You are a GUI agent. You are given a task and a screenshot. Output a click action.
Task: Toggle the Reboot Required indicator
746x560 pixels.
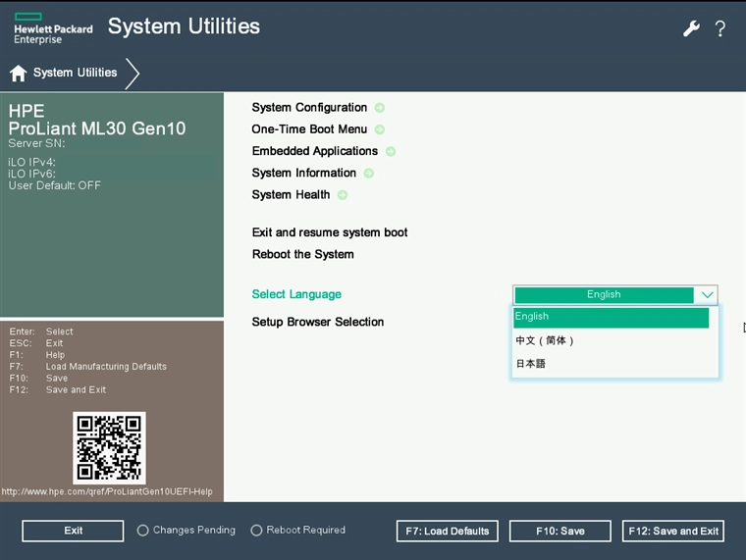pyautogui.click(x=256, y=530)
